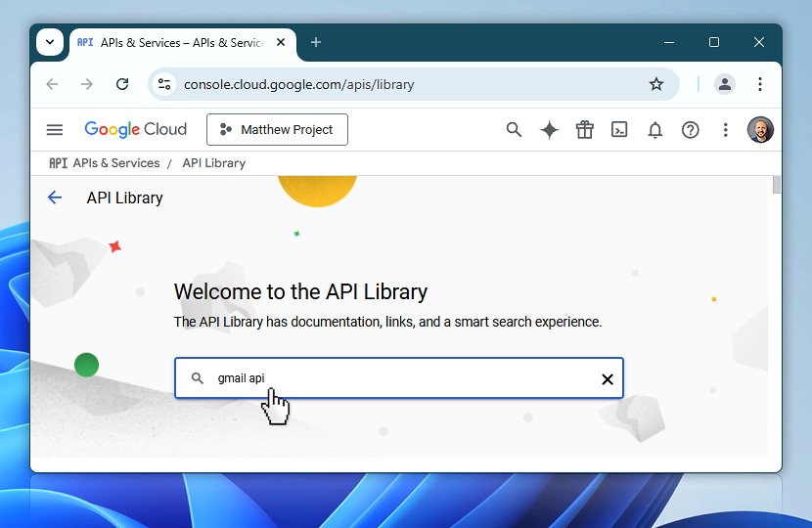Open Google Cloud settings more options menu
This screenshot has height=528, width=812.
coord(726,129)
